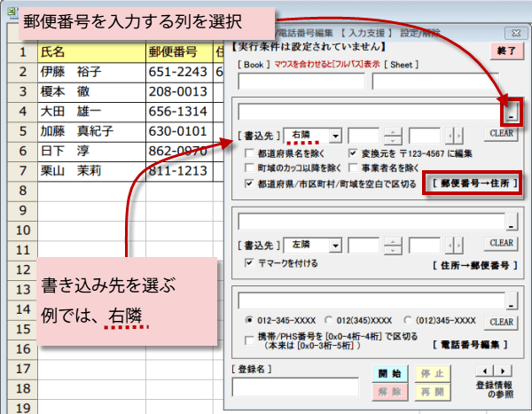Screen dimensions: 532x414
Task: Click CLEAR in the address-to-postal-code section
Action: [501, 243]
